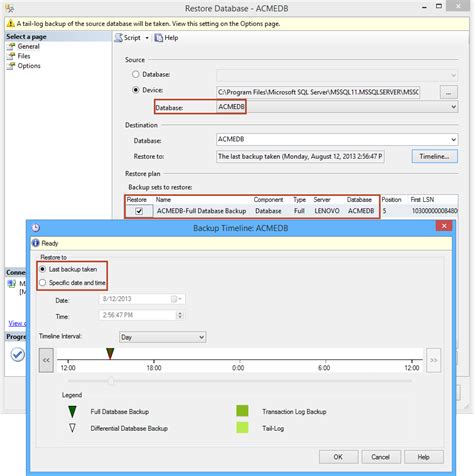Select the Files page

(x=24, y=56)
